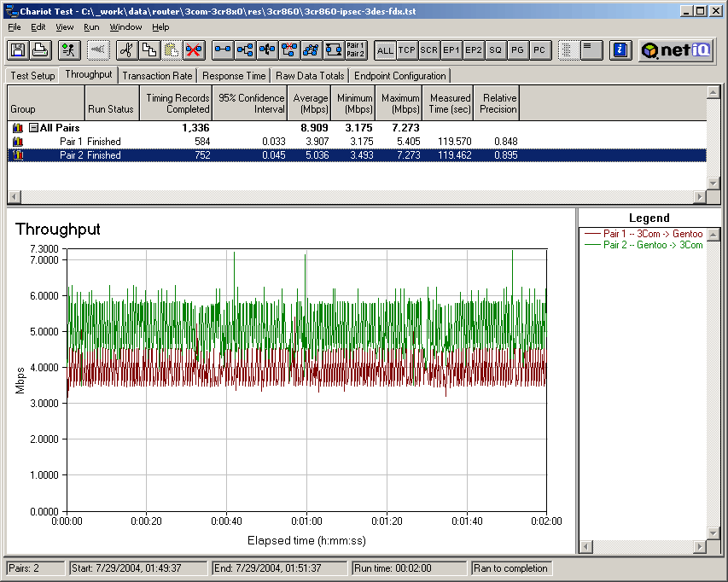Viewport: 728px width, 582px height.
Task: Click the Average (Mbps) column header
Action: 310,104
